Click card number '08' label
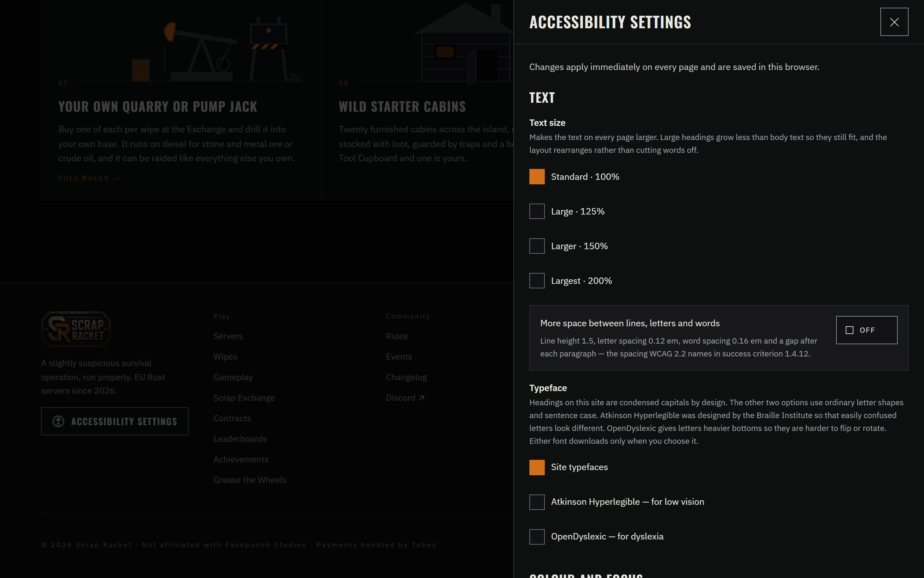 pyautogui.click(x=343, y=83)
